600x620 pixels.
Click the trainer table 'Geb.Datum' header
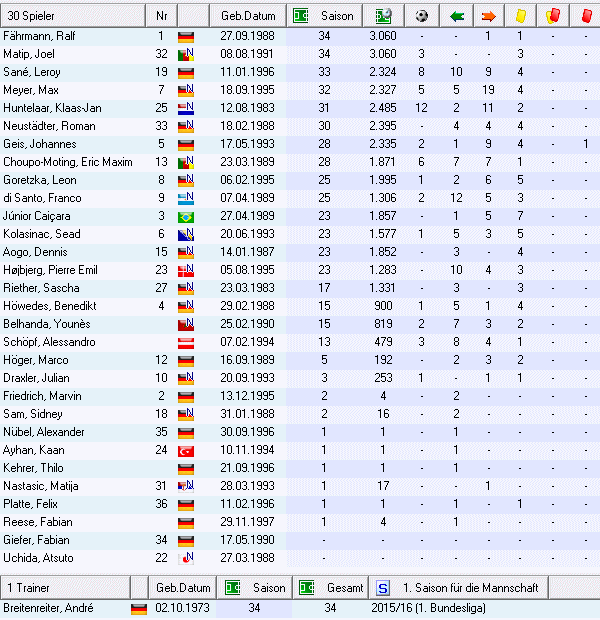tap(183, 588)
